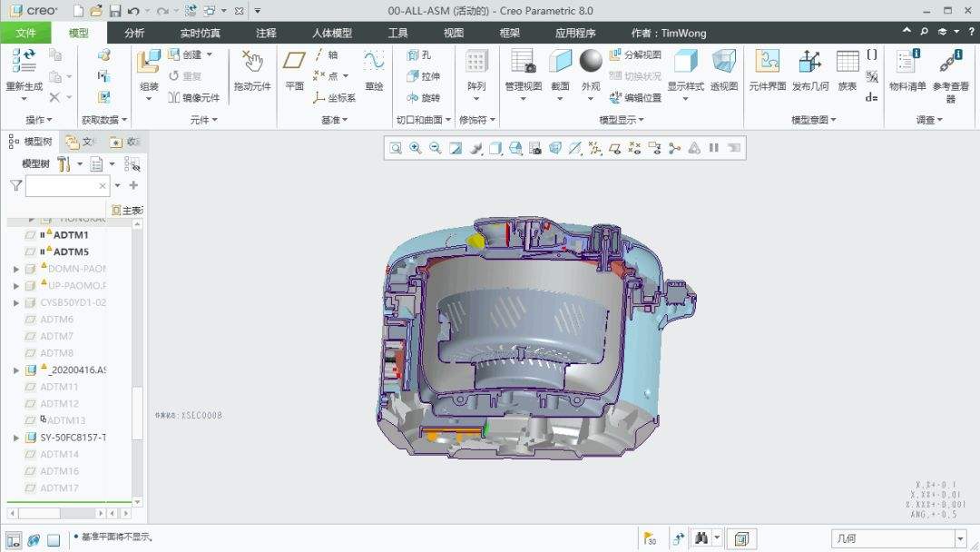Toggle 分解视图 exploded view
This screenshot has height=552, width=980.
[x=635, y=55]
